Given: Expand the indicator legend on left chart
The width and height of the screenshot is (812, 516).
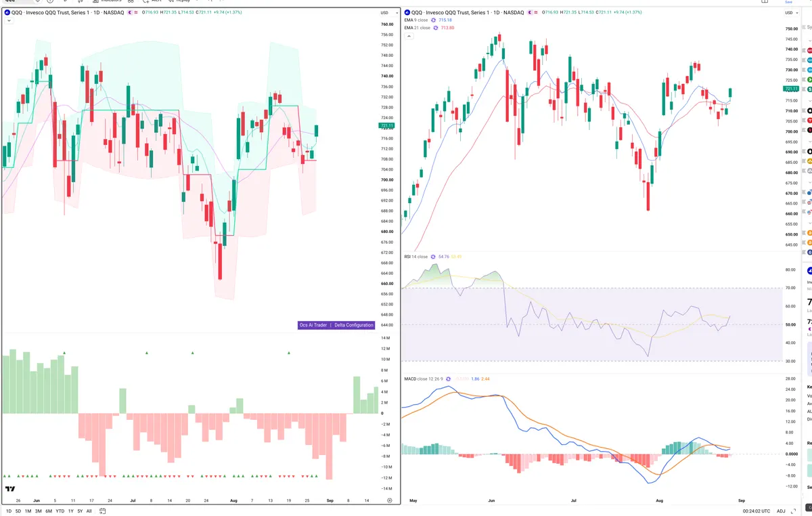Looking at the screenshot, I should pos(8,21).
